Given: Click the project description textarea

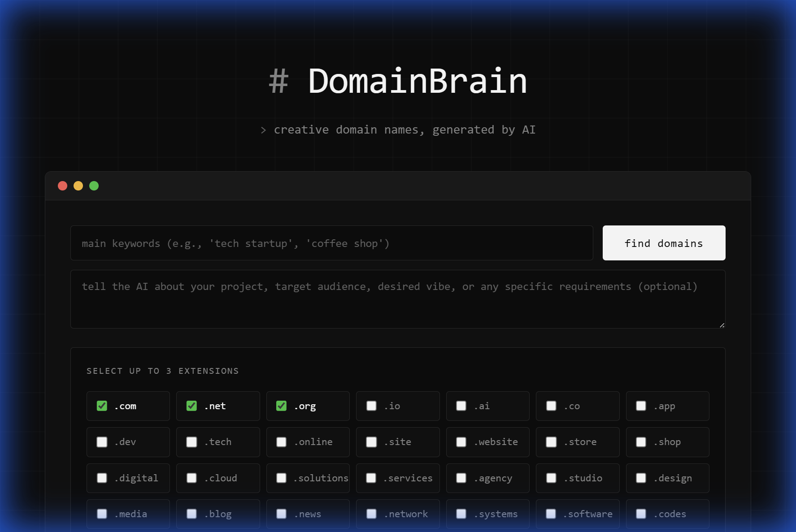Looking at the screenshot, I should point(397,298).
